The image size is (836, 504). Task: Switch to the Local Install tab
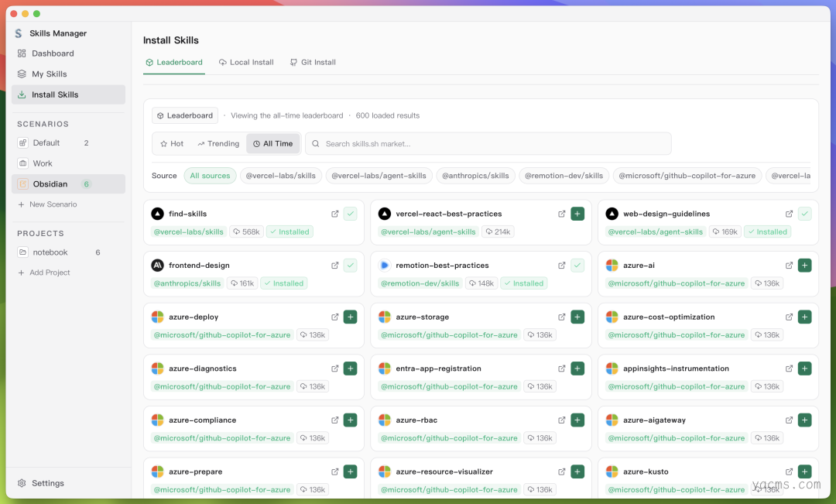pos(246,63)
